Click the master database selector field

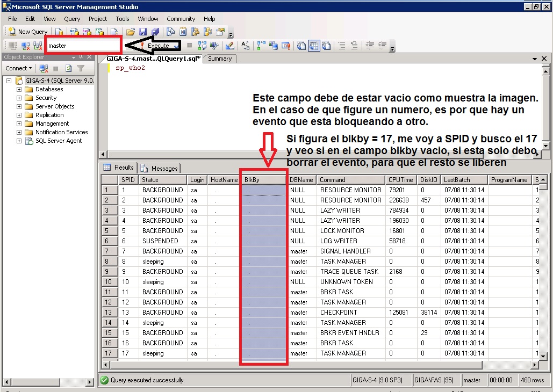[82, 46]
